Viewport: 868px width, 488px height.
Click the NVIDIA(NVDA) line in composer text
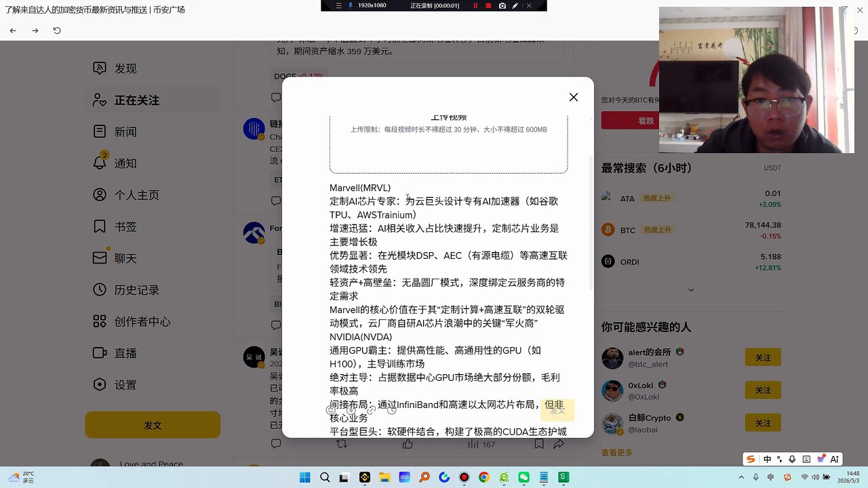tap(361, 337)
